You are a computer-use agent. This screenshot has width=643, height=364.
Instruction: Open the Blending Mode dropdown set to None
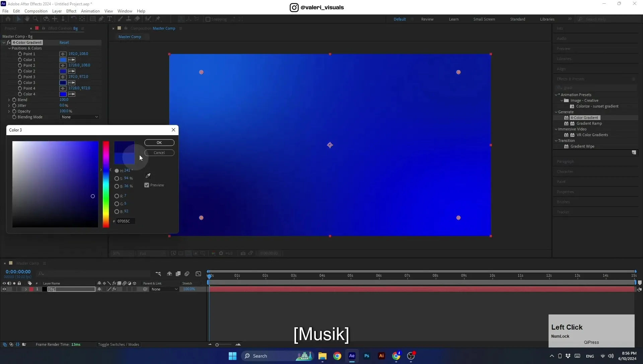80,117
